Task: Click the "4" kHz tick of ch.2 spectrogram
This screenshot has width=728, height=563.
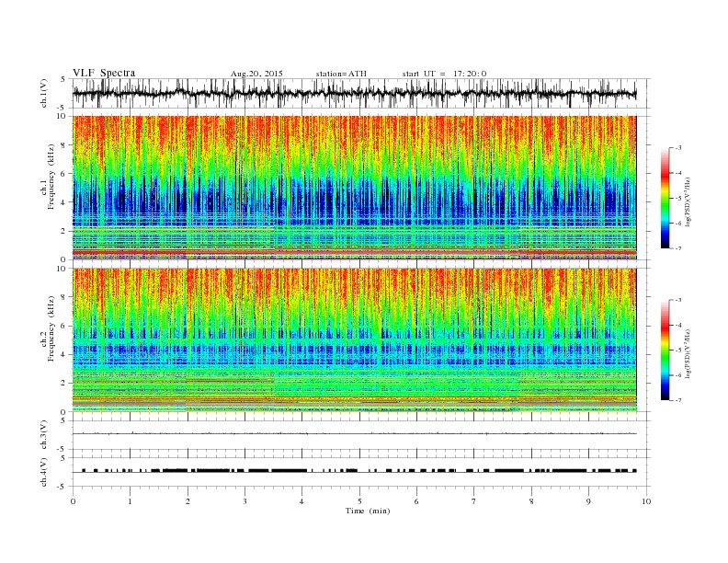Action: click(63, 354)
